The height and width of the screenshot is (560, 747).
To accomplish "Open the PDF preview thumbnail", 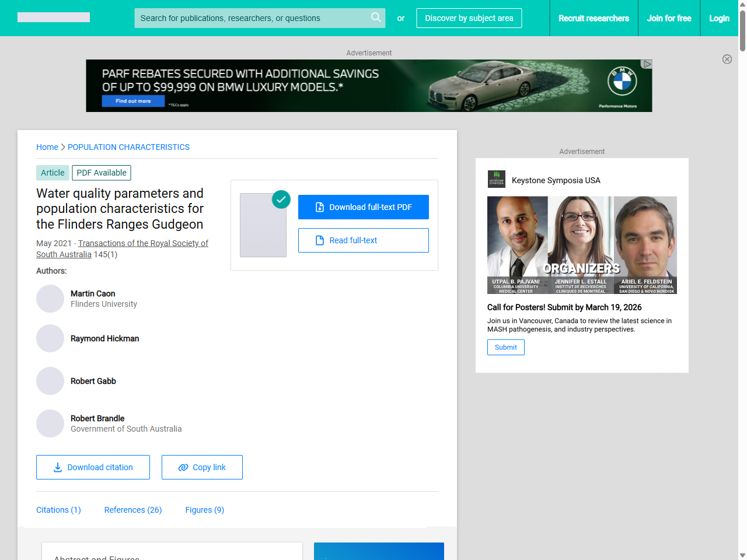I will 263,225.
